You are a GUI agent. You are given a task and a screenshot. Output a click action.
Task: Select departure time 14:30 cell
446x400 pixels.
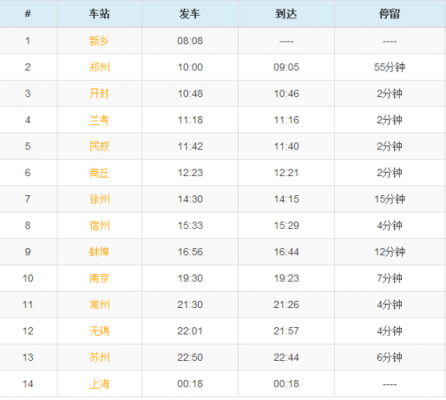pyautogui.click(x=190, y=199)
